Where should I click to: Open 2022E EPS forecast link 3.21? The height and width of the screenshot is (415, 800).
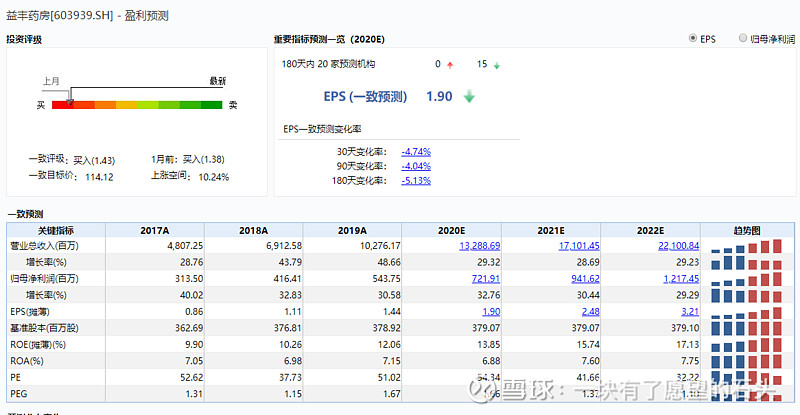tap(690, 312)
